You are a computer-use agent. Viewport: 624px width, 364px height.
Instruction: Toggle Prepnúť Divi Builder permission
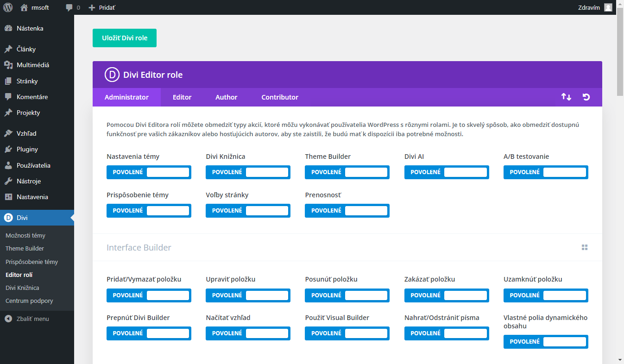[x=149, y=333]
